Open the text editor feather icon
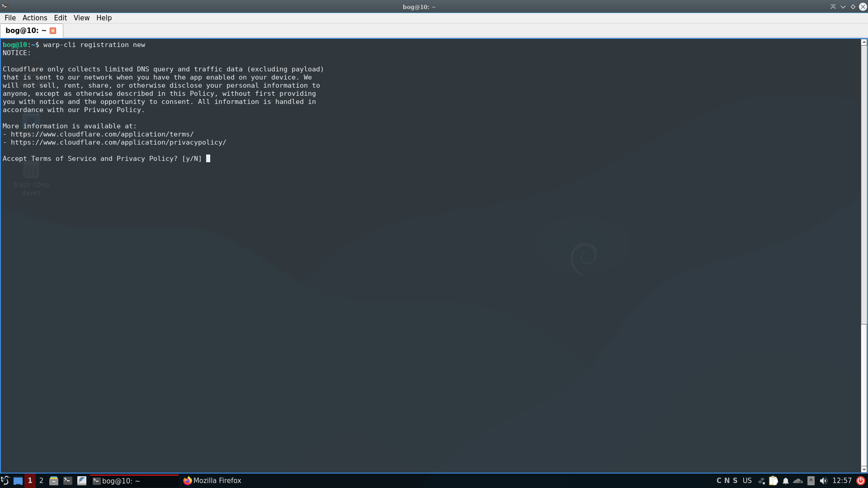The width and height of the screenshot is (868, 488). click(82, 481)
